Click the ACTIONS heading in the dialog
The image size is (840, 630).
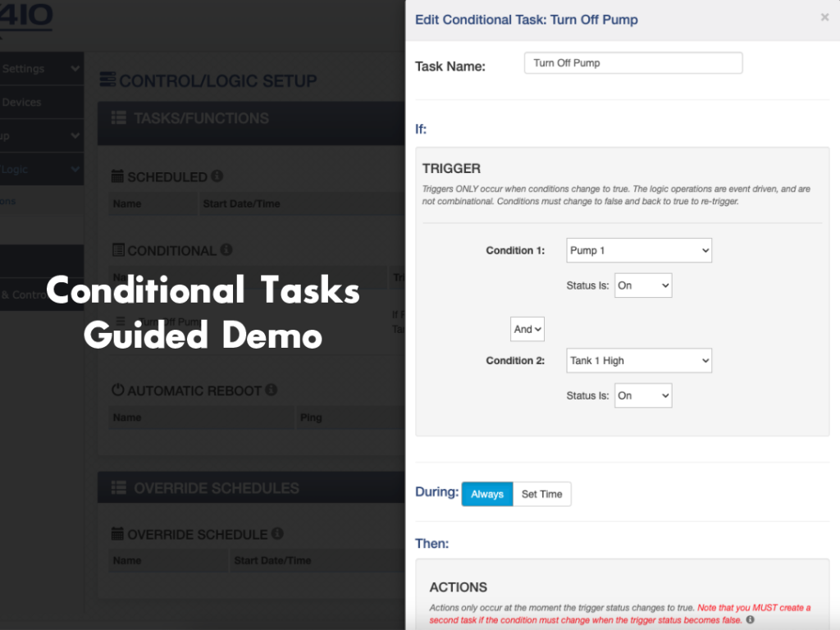(458, 587)
